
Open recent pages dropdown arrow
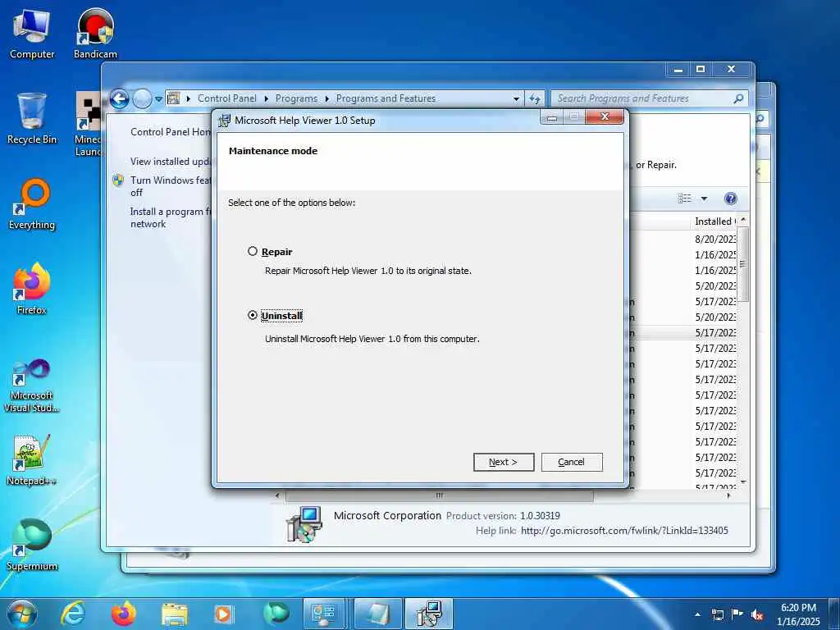click(x=158, y=99)
